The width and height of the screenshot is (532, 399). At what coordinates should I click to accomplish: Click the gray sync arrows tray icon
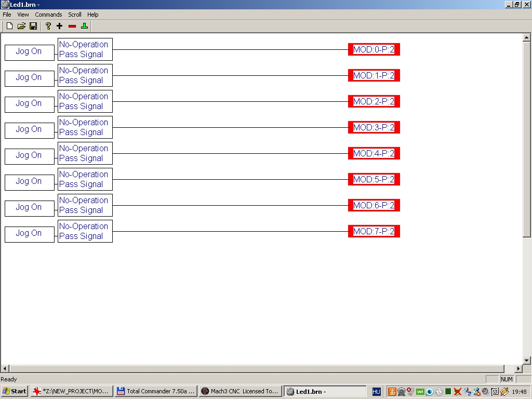point(439,392)
